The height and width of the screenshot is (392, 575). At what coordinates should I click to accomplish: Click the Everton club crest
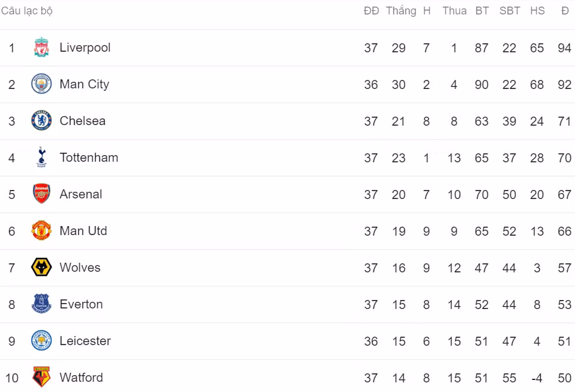coord(42,304)
